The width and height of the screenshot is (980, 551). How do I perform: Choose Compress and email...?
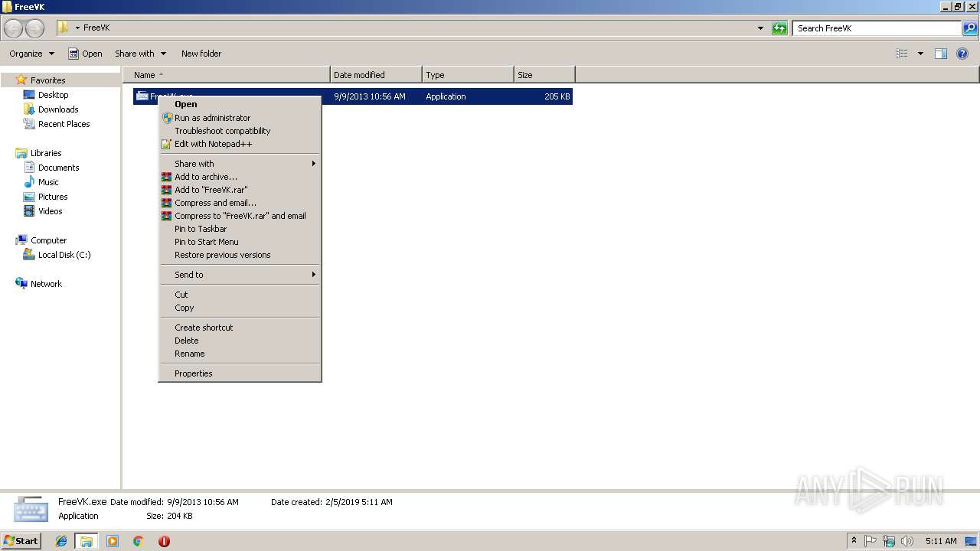point(240,203)
